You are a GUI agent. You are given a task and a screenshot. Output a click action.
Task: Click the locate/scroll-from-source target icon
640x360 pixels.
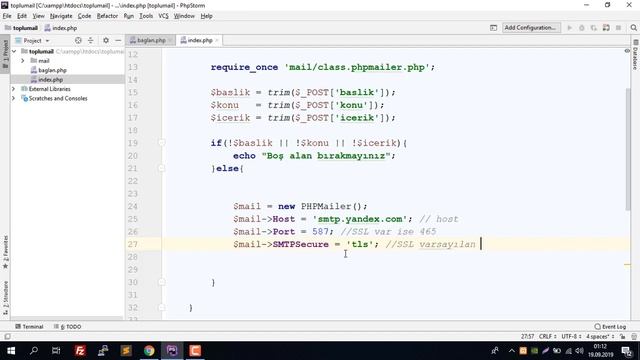(x=78, y=40)
